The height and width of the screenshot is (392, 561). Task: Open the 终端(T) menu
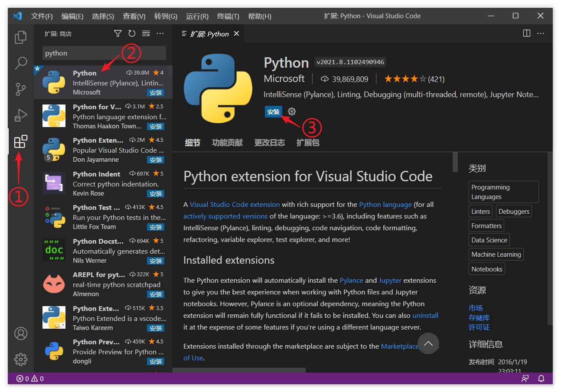pos(228,16)
